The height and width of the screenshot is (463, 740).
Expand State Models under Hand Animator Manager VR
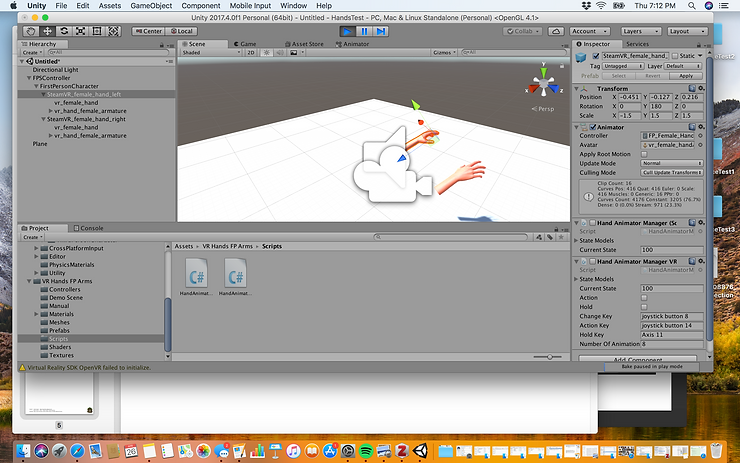pos(576,279)
